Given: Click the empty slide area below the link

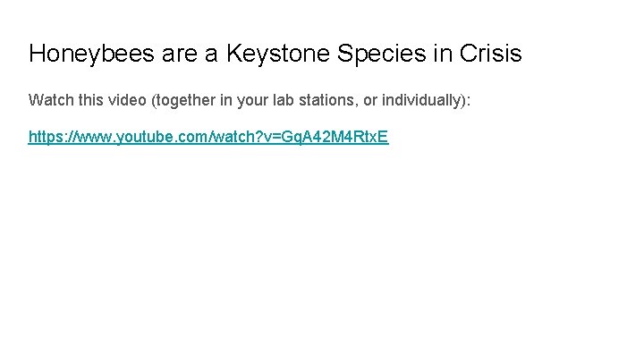Looking at the screenshot, I should (322, 259).
